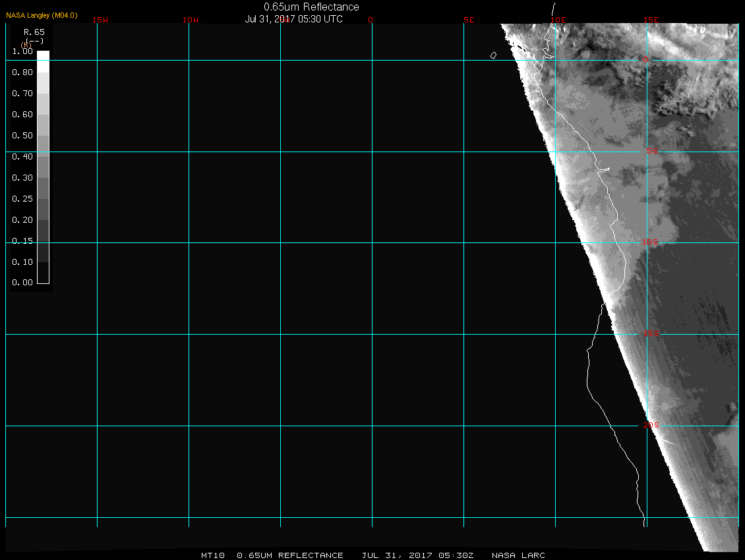The image size is (745, 560).
Task: Click the NASA Langley (M04.0) label
Action: tap(42, 15)
